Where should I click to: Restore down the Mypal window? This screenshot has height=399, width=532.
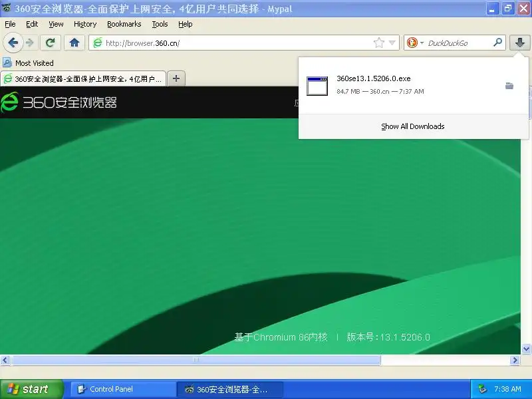[x=508, y=9]
